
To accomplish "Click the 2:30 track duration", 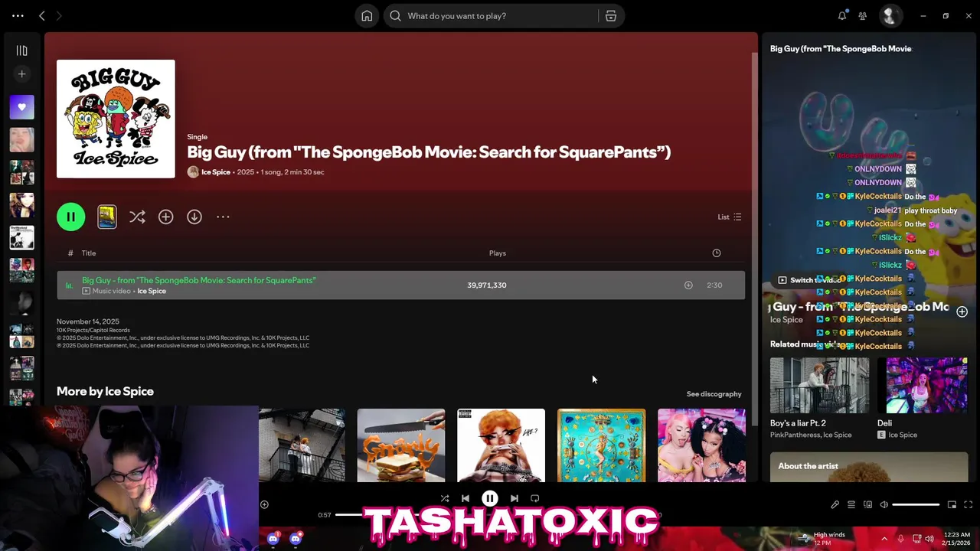I will 714,285.
